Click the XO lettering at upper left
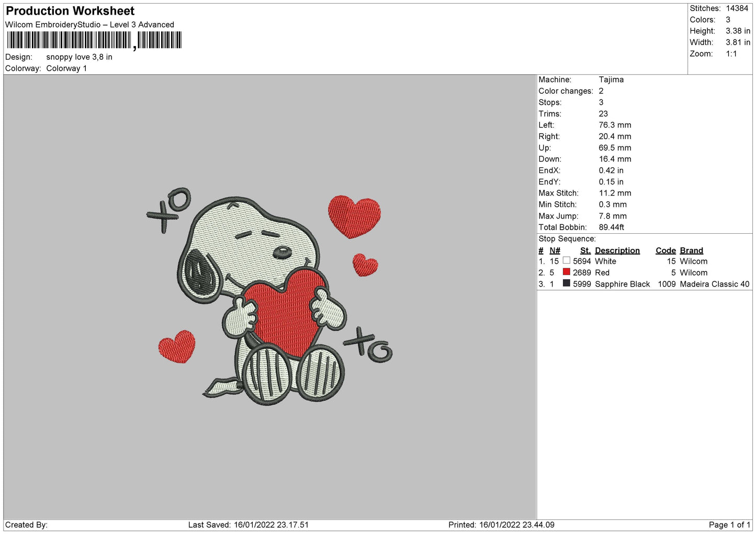Image resolution: width=756 pixels, height=534 pixels. [168, 209]
